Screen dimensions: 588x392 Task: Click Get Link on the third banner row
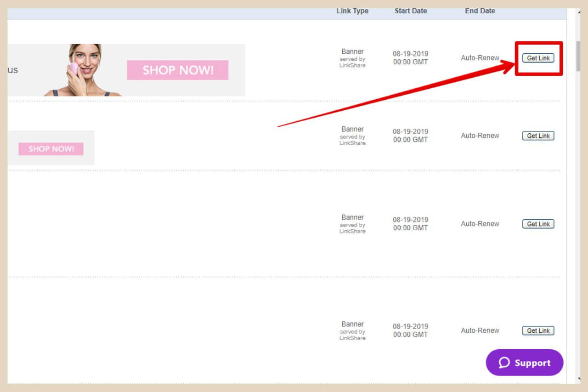(x=538, y=224)
